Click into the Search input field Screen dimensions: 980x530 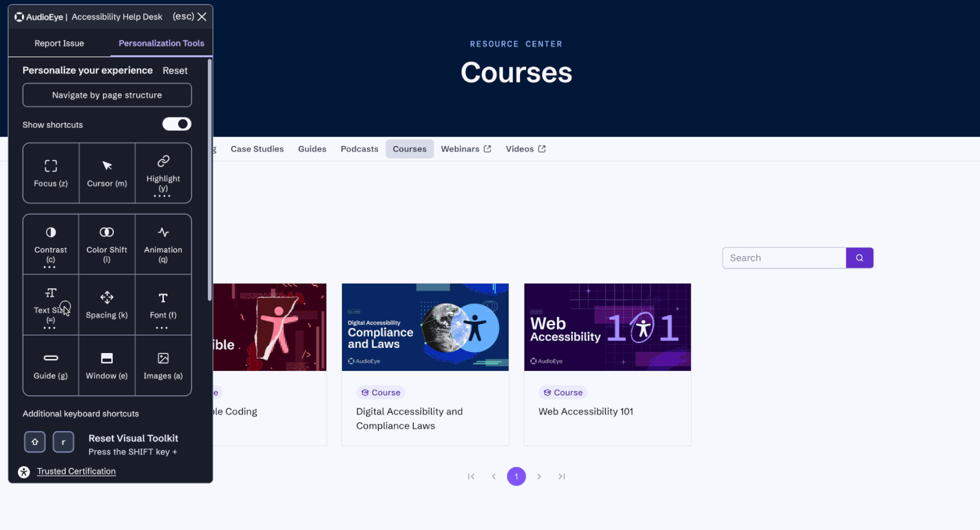point(784,258)
